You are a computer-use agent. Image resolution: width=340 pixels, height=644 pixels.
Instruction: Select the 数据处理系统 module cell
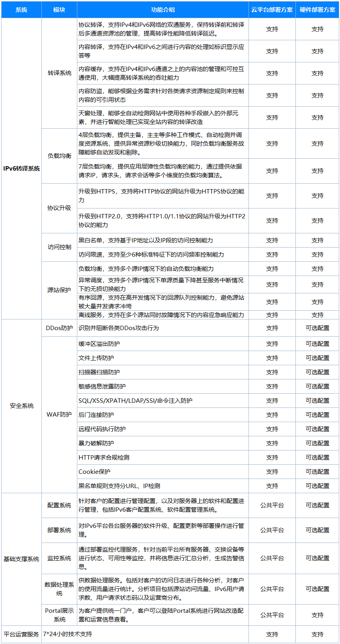tap(59, 589)
